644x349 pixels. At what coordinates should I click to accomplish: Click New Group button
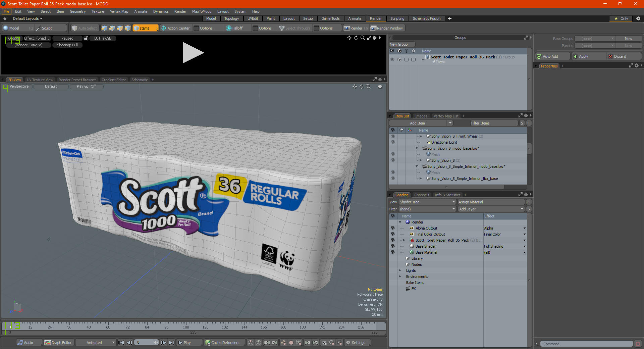pyautogui.click(x=402, y=44)
